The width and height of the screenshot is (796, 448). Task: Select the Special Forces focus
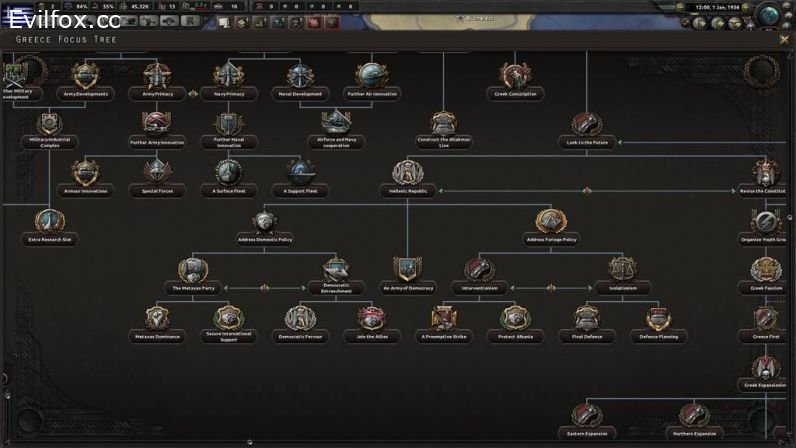click(157, 173)
